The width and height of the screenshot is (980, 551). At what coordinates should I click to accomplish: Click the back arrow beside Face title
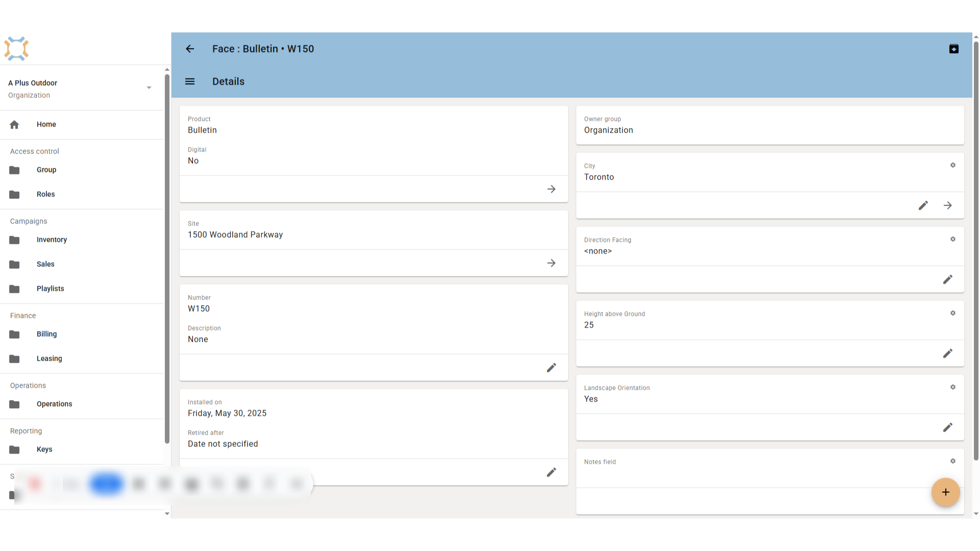[x=190, y=49]
